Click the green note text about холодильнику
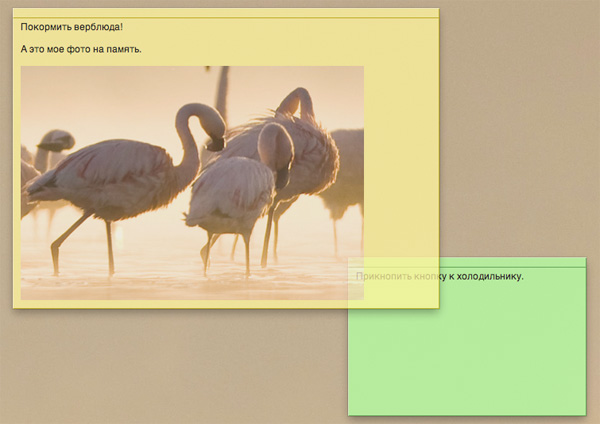This screenshot has height=424, width=600. pyautogui.click(x=440, y=276)
